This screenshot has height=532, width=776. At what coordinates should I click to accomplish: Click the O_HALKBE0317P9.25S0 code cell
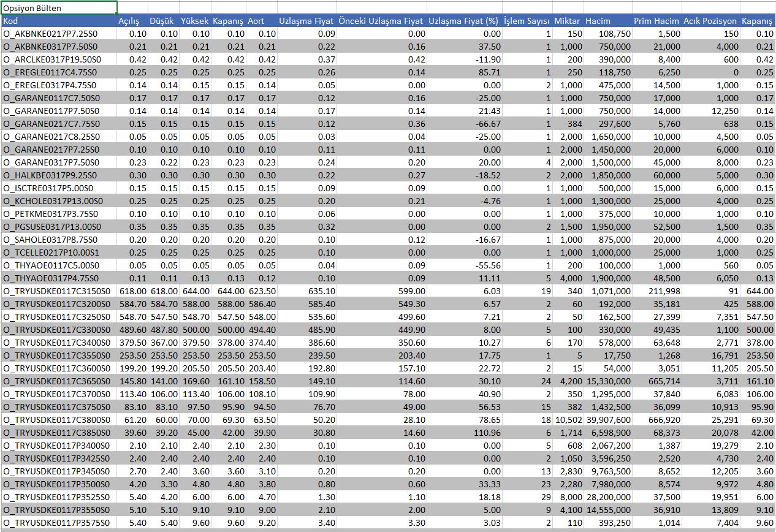(x=59, y=175)
